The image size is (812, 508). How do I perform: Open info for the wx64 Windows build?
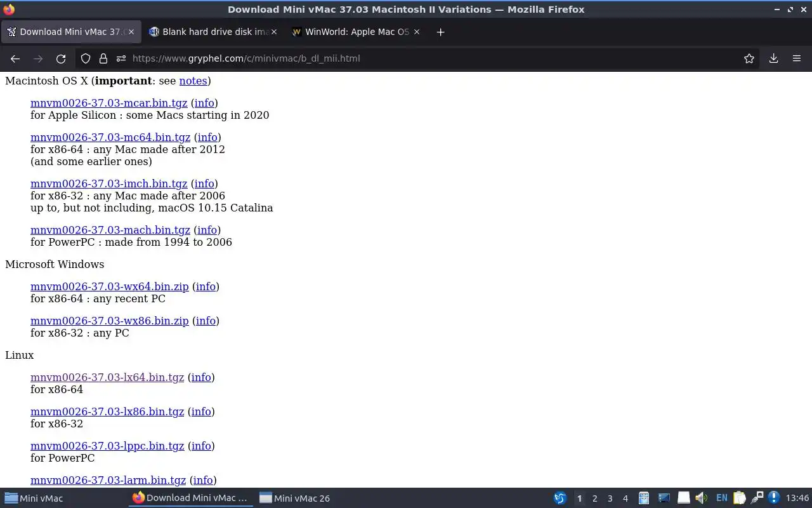206,286
